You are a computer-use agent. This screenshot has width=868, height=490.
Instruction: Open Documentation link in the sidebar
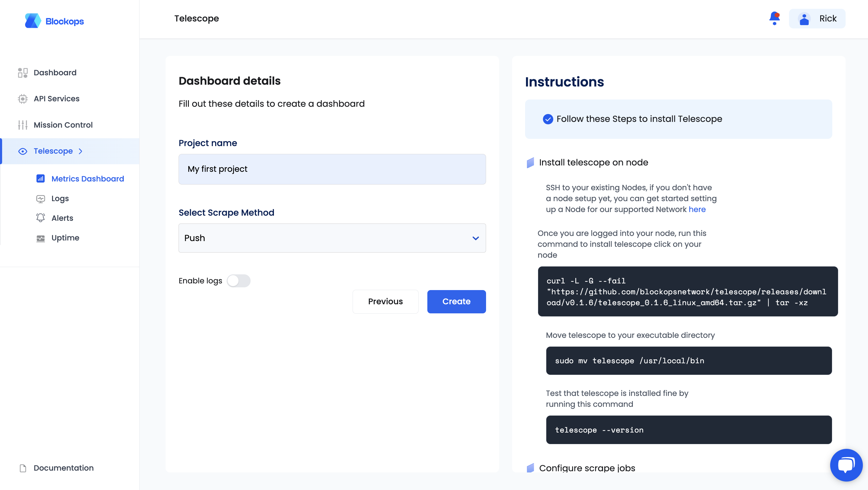pos(64,468)
